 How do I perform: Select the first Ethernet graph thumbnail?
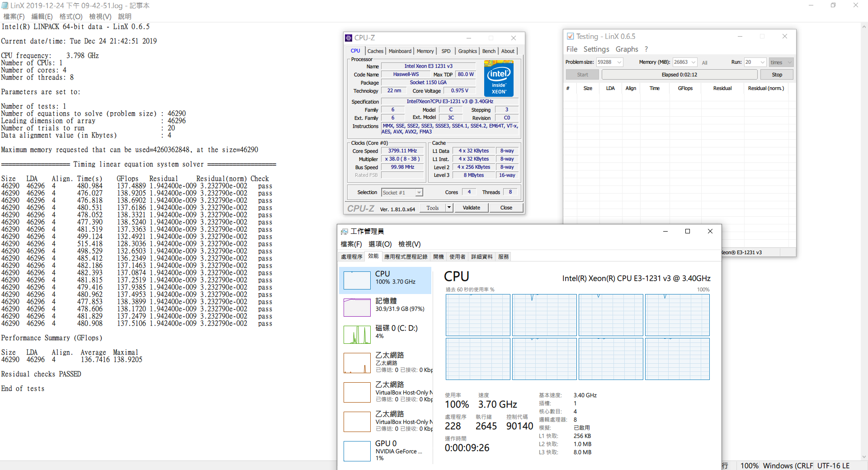coord(357,363)
